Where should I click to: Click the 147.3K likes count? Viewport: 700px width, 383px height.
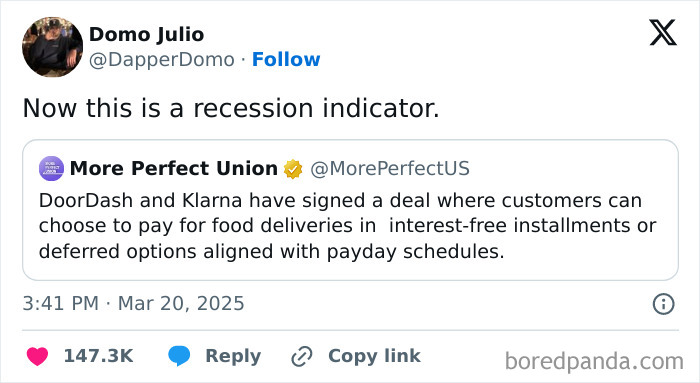pyautogui.click(x=99, y=356)
